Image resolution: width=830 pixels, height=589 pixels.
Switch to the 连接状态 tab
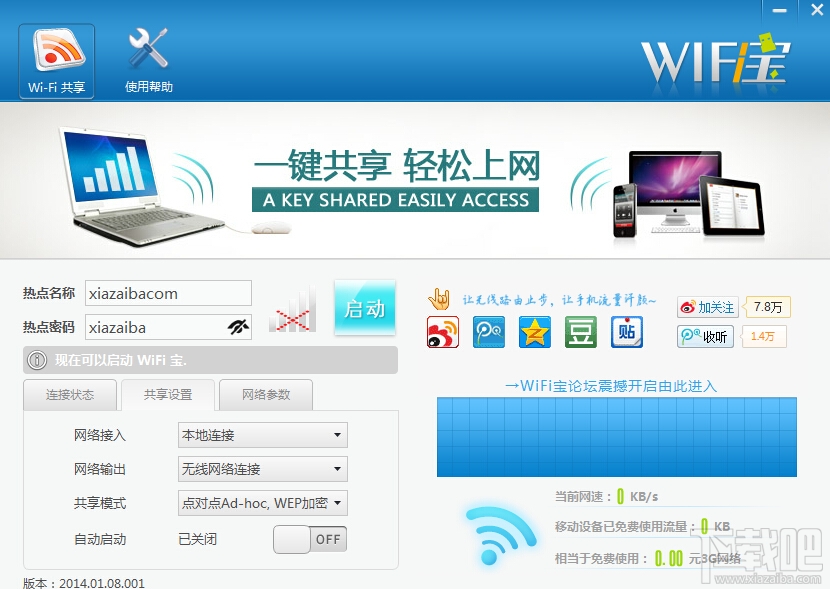click(70, 395)
